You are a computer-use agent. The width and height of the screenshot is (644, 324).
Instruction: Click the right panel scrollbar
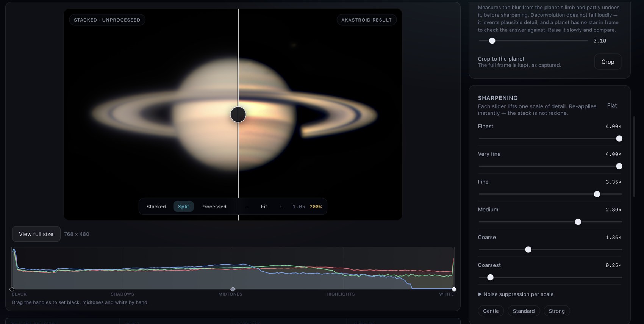tap(634, 156)
